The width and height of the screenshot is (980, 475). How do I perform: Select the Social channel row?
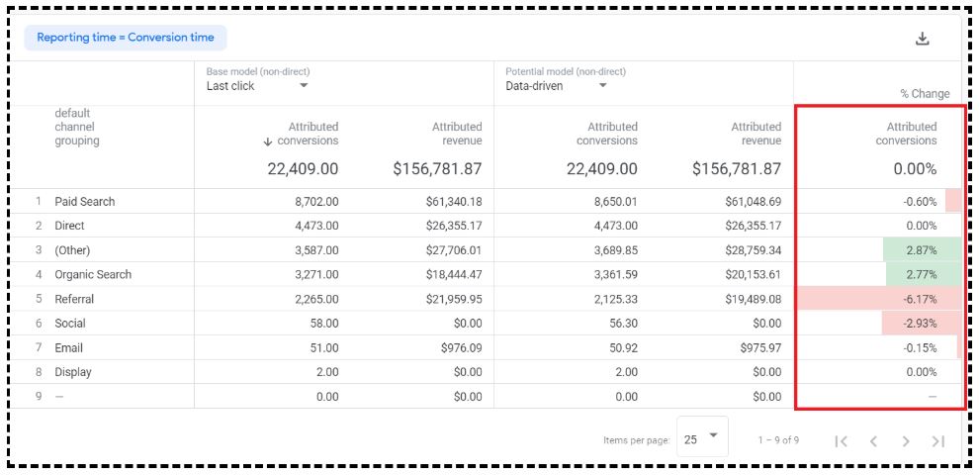70,324
